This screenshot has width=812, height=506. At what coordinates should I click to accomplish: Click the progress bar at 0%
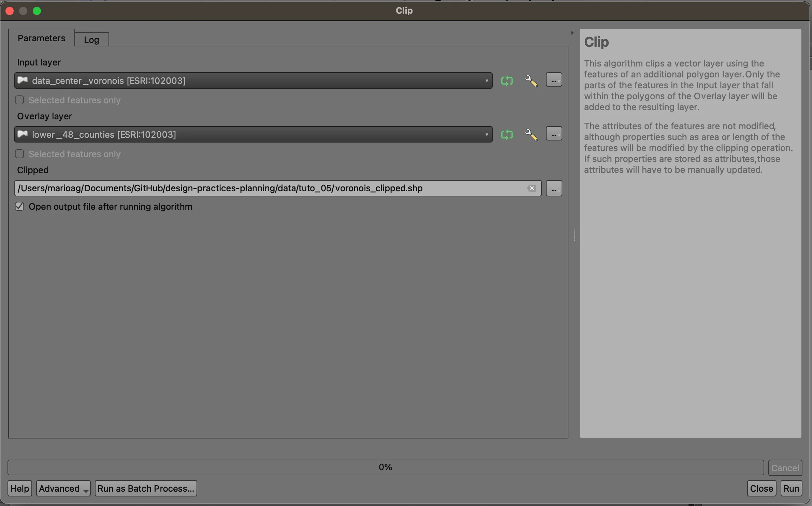385,466
